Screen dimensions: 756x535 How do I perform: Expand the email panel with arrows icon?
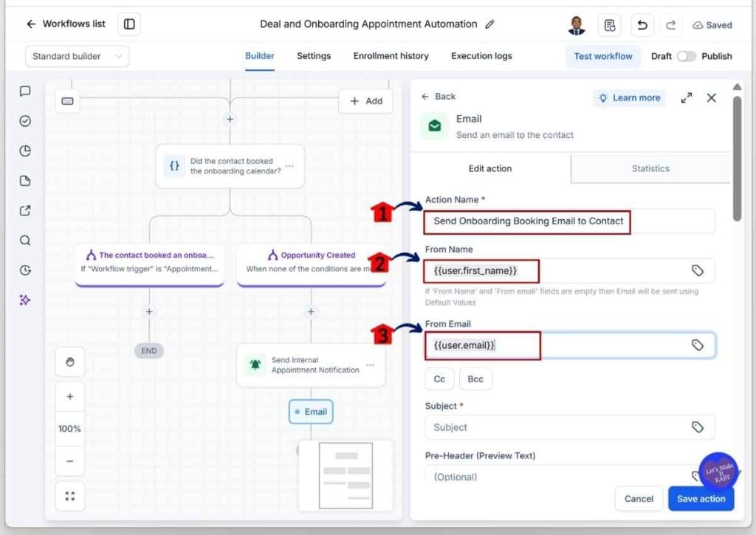coord(686,98)
